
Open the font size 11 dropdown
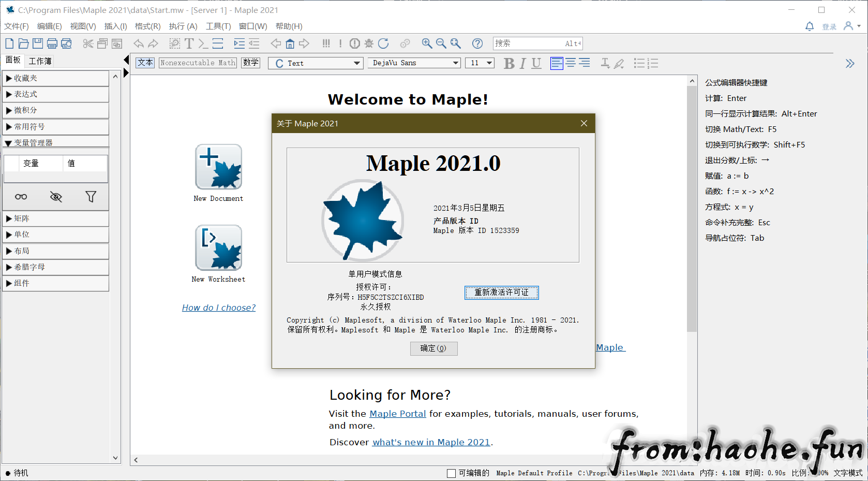pyautogui.click(x=480, y=63)
